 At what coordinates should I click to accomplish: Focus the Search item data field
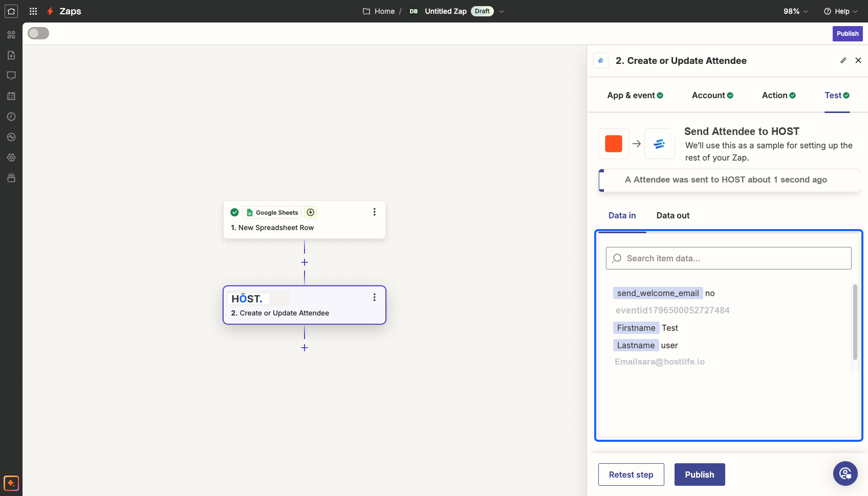coord(729,258)
